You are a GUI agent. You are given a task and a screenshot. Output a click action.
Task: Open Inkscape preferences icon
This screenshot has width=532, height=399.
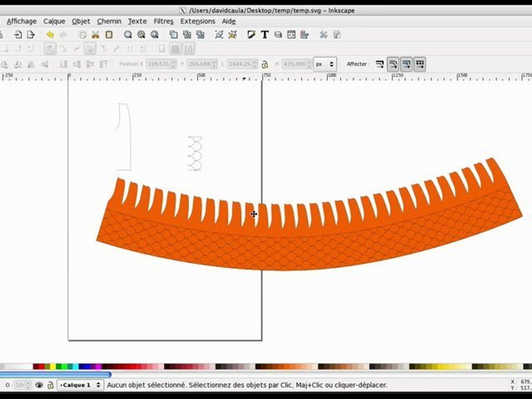click(323, 34)
